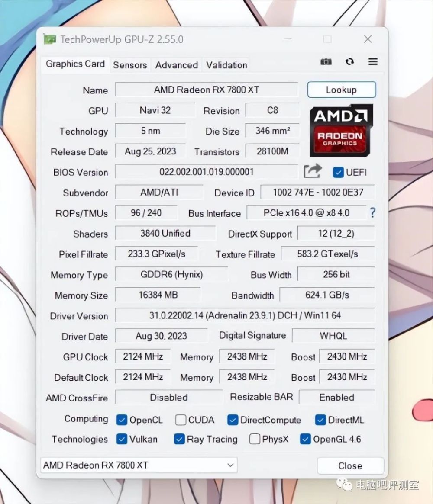433x504 pixels.
Task: Toggle the DirectML checkbox
Action: coord(320,420)
